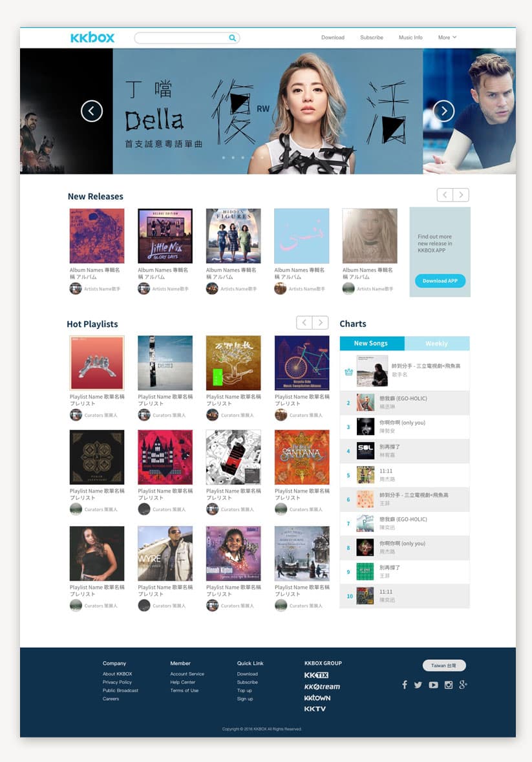Advance to next banner slide arrow
Image resolution: width=532 pixels, height=762 pixels.
443,111
